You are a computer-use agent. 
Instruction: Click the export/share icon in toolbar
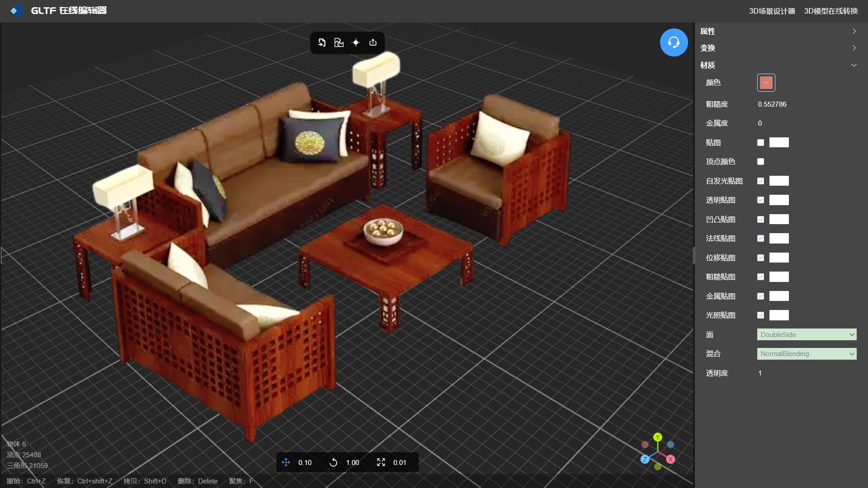(x=373, y=42)
